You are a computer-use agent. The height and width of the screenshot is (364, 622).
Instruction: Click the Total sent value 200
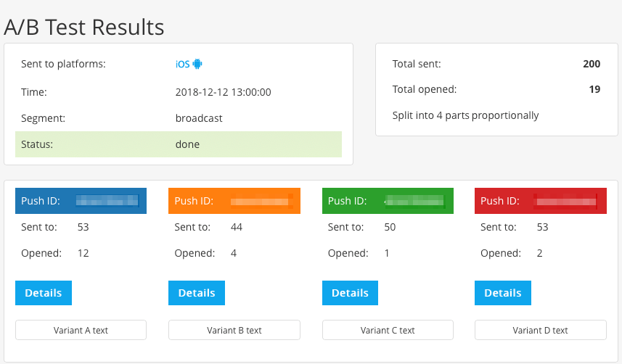pos(592,64)
